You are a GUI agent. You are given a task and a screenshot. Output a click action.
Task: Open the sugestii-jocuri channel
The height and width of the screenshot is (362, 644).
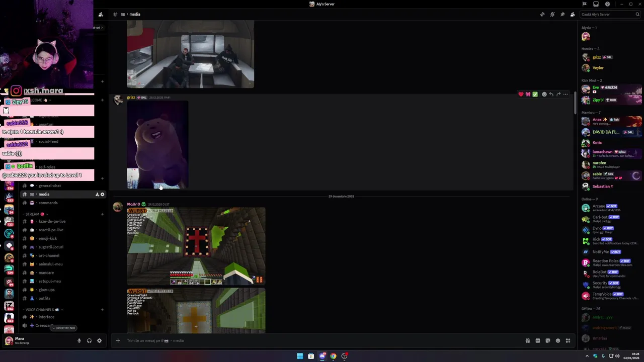coord(63,247)
